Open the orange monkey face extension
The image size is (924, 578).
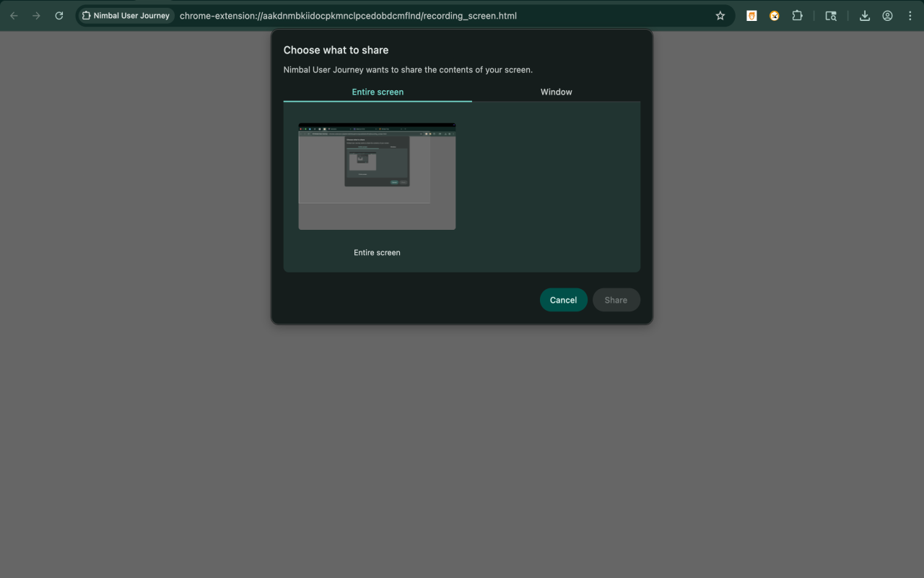[x=751, y=15]
